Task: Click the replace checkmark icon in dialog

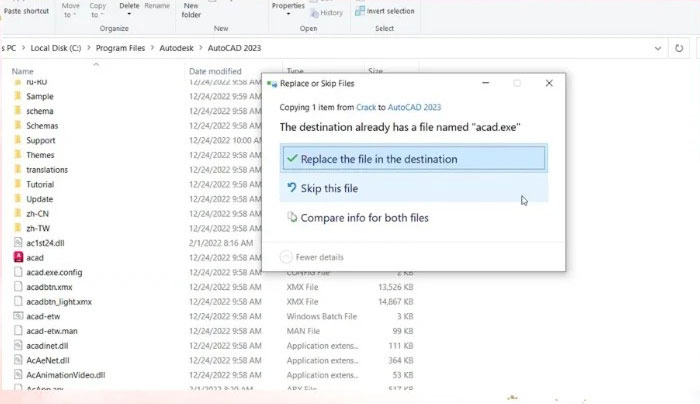Action: click(x=292, y=158)
